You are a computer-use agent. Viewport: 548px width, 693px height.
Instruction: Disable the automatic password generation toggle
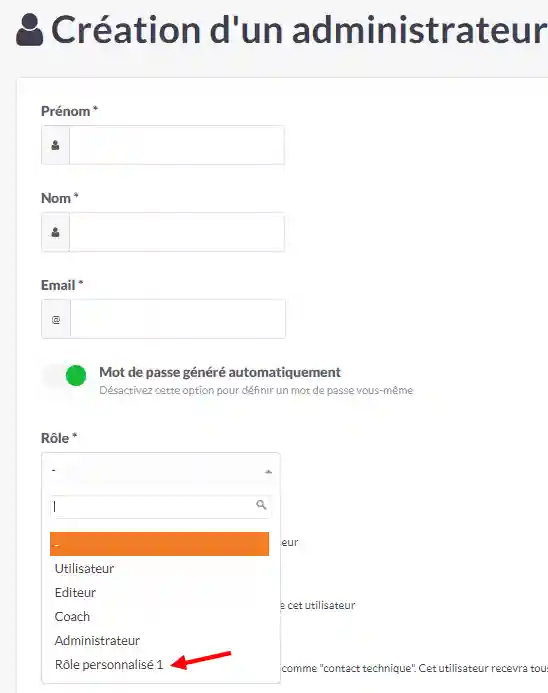click(65, 376)
